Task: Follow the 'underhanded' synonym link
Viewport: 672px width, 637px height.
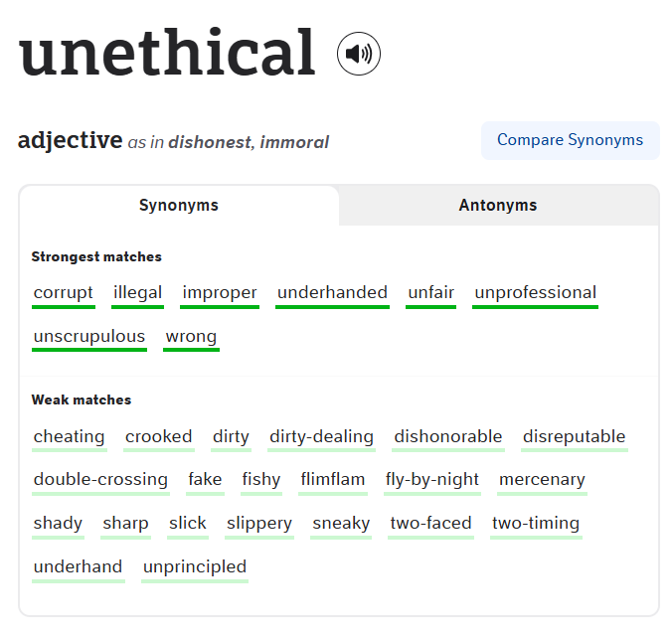Action: point(332,293)
